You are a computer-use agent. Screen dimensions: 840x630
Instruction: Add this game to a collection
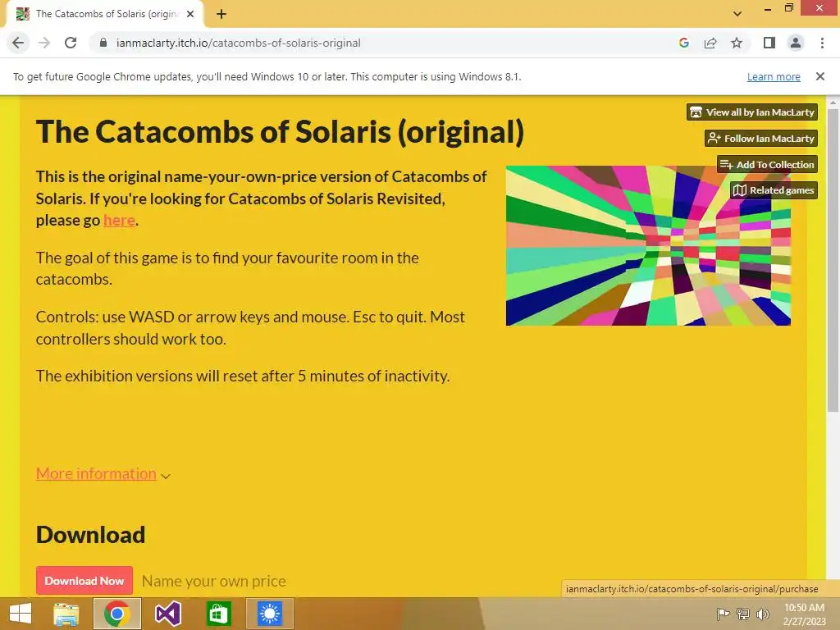click(x=767, y=164)
